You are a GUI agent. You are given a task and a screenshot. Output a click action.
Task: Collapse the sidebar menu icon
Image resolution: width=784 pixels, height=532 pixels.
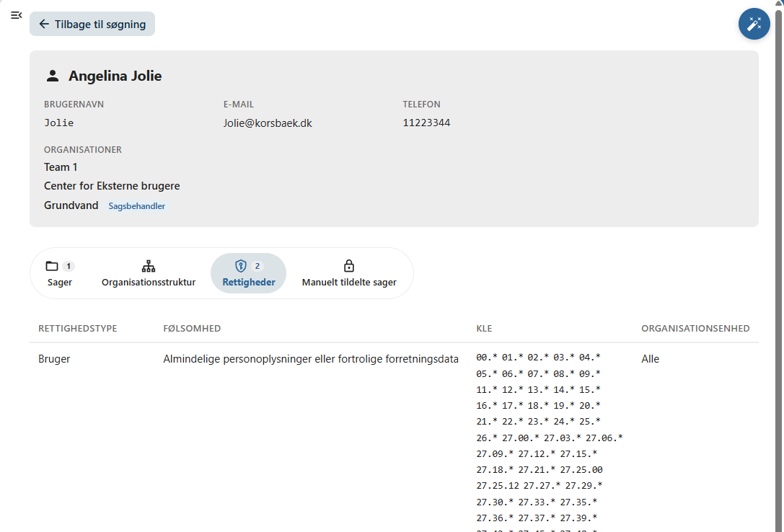(16, 15)
